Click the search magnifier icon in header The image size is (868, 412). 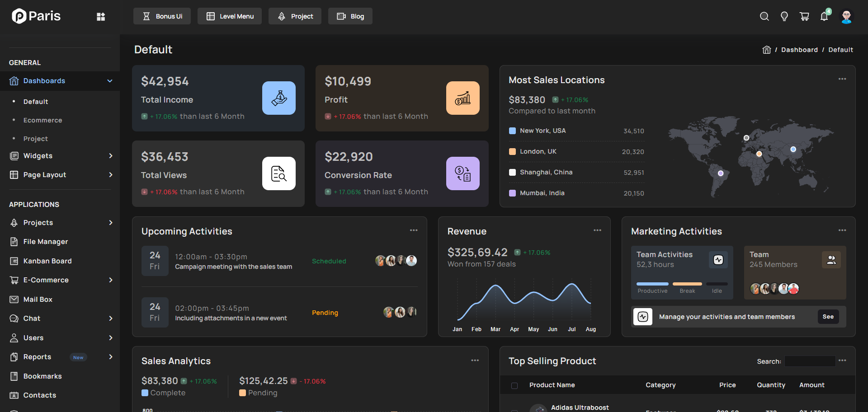pyautogui.click(x=764, y=17)
